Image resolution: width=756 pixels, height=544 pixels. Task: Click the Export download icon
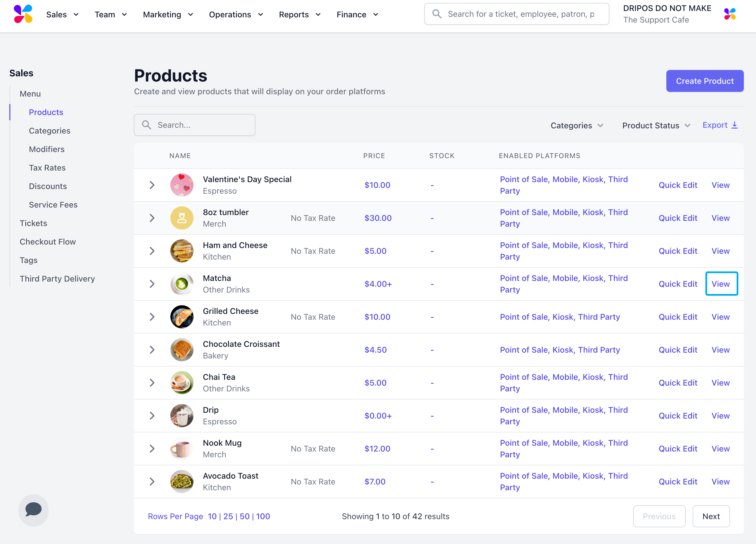(x=735, y=125)
